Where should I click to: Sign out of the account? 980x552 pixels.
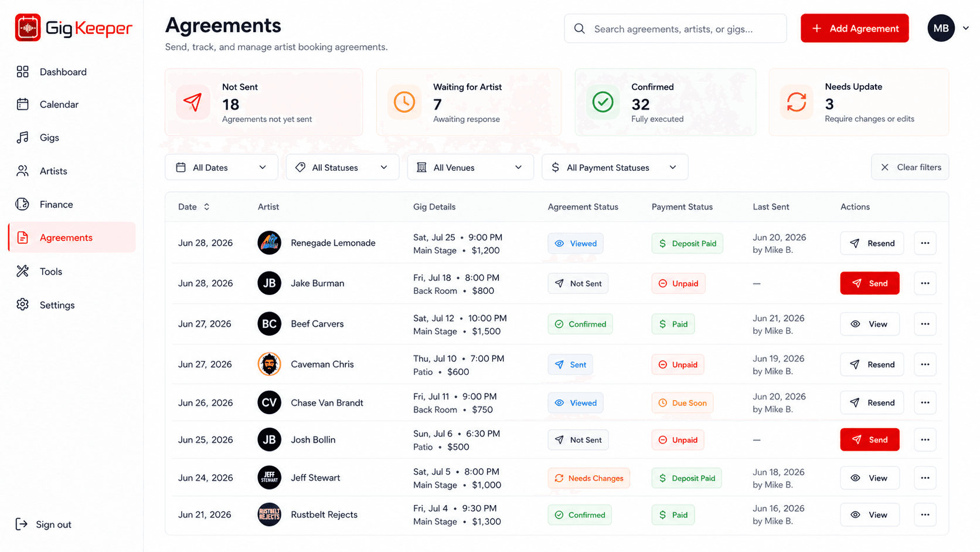[43, 524]
